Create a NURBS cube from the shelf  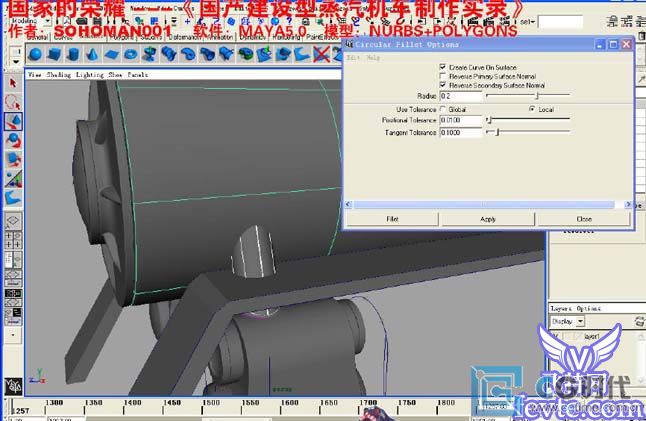(x=54, y=54)
